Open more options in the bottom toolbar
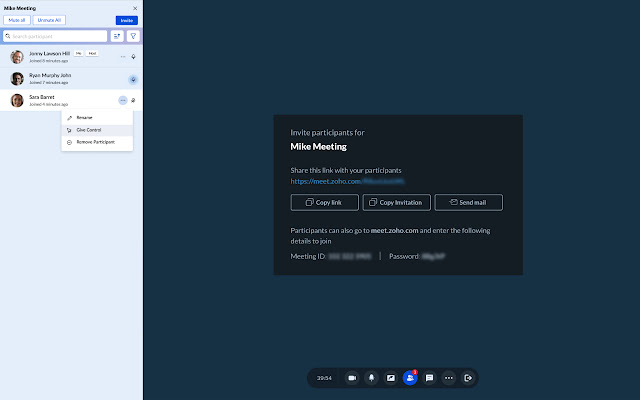Image resolution: width=640 pixels, height=400 pixels. click(449, 378)
